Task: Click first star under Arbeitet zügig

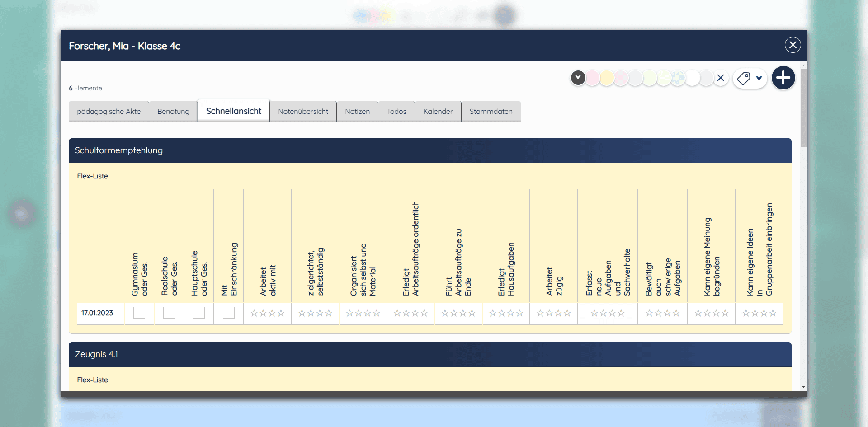Action: (x=540, y=313)
